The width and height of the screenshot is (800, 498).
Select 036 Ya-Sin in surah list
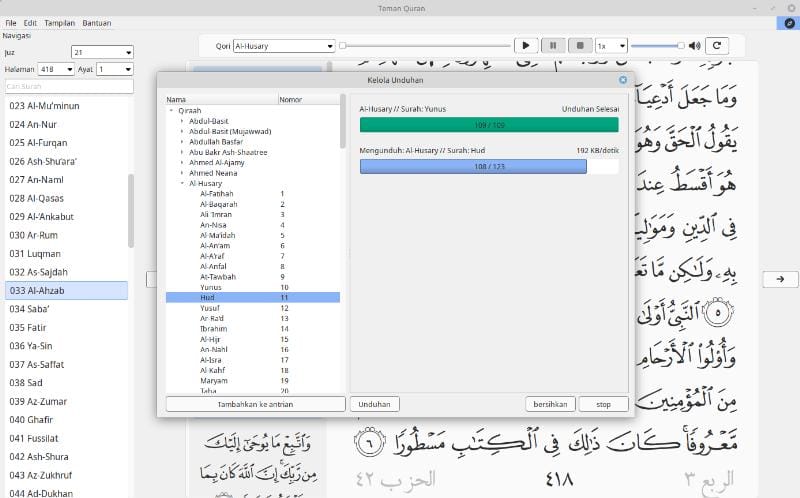66,346
